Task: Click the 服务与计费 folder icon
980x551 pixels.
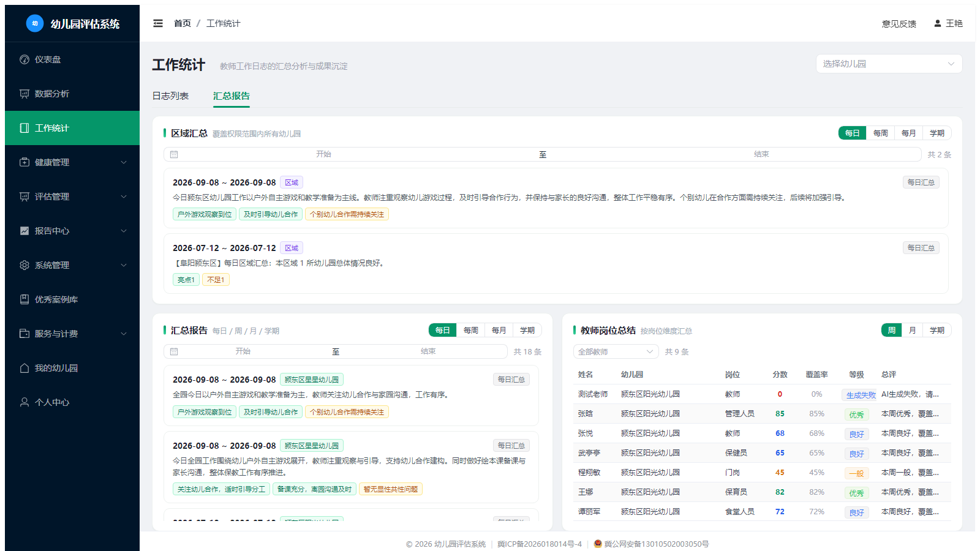Action: 24,334
